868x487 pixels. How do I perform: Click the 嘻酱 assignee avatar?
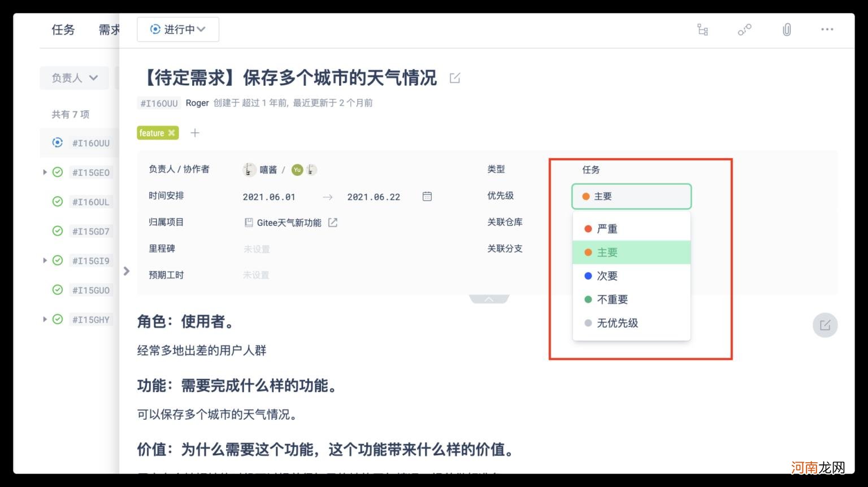(249, 169)
